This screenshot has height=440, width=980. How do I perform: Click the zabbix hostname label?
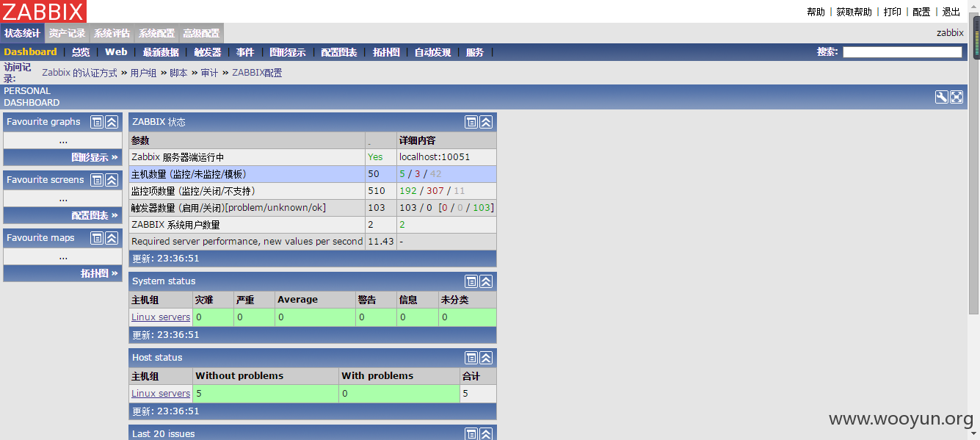[950, 33]
